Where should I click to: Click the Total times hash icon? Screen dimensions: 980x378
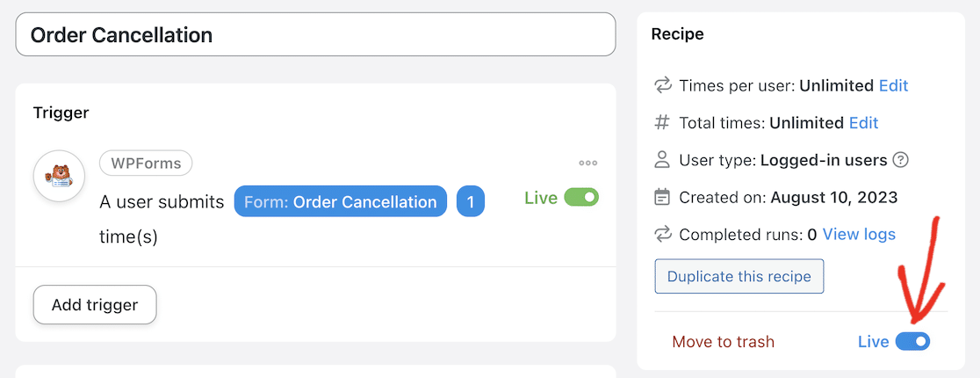[x=663, y=123]
